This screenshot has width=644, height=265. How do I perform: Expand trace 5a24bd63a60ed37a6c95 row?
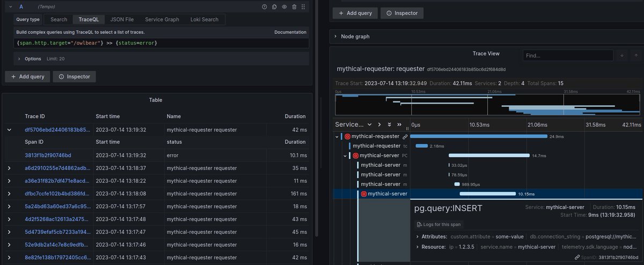(9, 207)
